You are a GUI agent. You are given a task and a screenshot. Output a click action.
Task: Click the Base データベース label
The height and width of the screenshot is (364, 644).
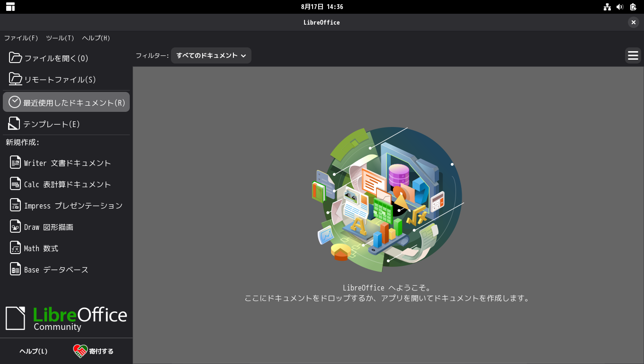(56, 270)
